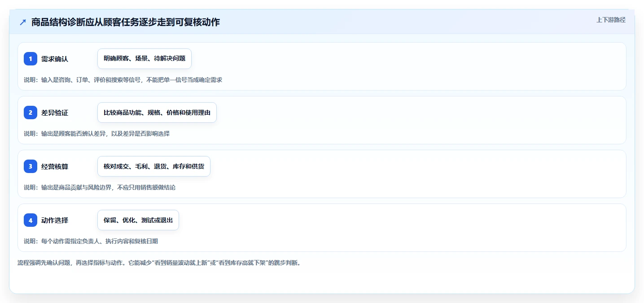
Task: Select step badge number 3
Action: (x=31, y=166)
